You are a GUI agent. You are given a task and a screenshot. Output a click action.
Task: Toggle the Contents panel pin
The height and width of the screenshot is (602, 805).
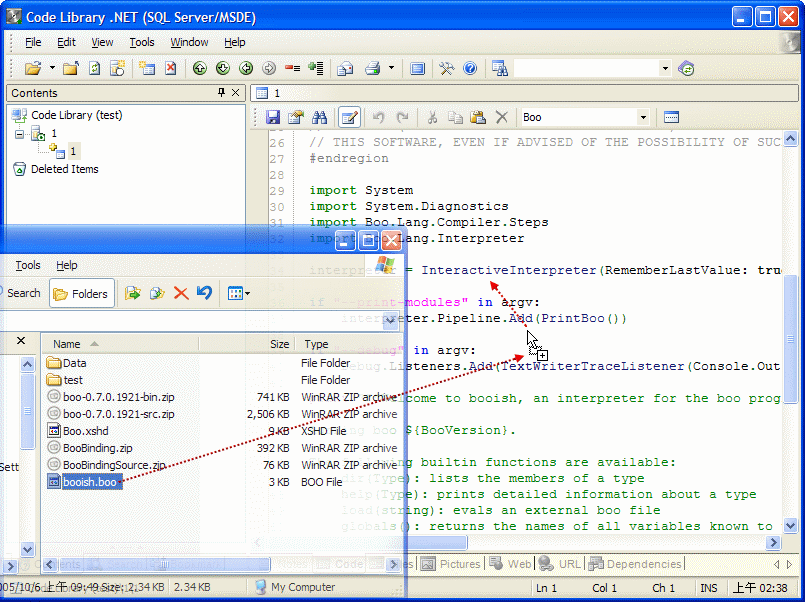(221, 92)
